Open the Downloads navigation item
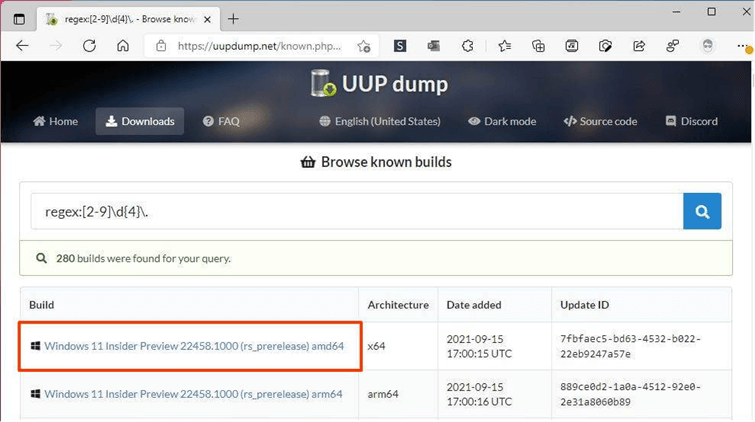 tap(140, 121)
